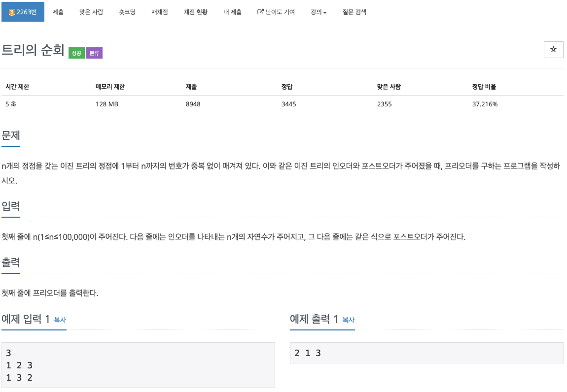Image resolution: width=567 pixels, height=392 pixels.
Task: Click the green 성공 label
Action: click(76, 53)
